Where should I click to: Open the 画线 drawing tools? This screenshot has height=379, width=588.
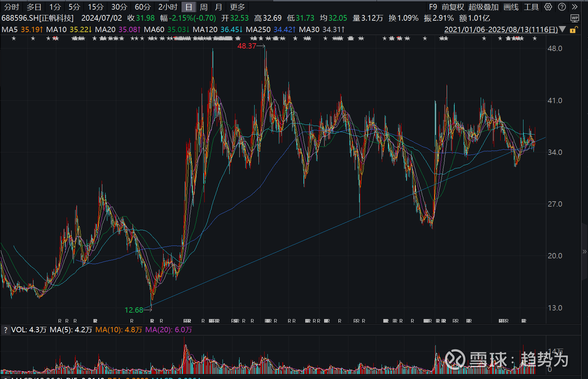pos(511,7)
